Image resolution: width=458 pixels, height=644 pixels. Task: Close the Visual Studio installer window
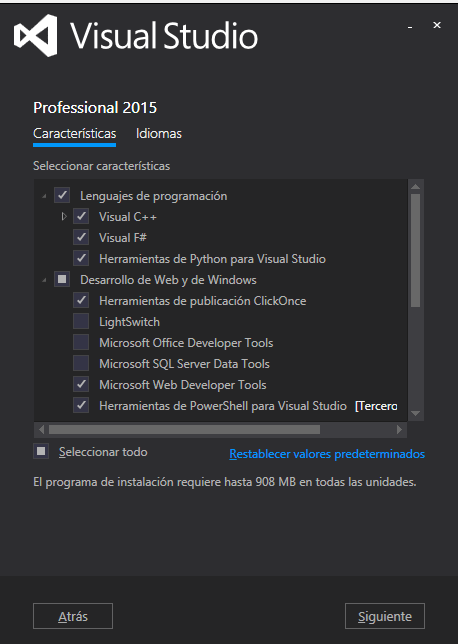point(437,25)
